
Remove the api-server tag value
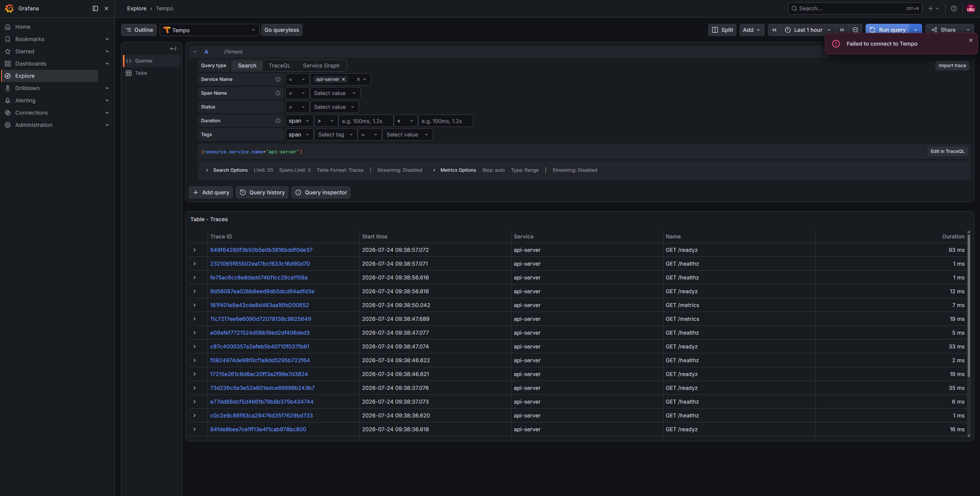tap(344, 79)
